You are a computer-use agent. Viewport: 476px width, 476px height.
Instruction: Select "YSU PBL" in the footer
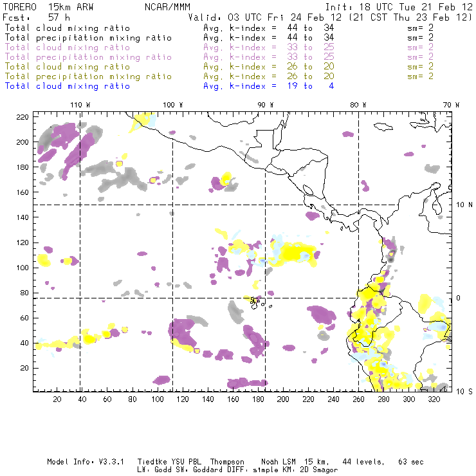pyautogui.click(x=187, y=462)
